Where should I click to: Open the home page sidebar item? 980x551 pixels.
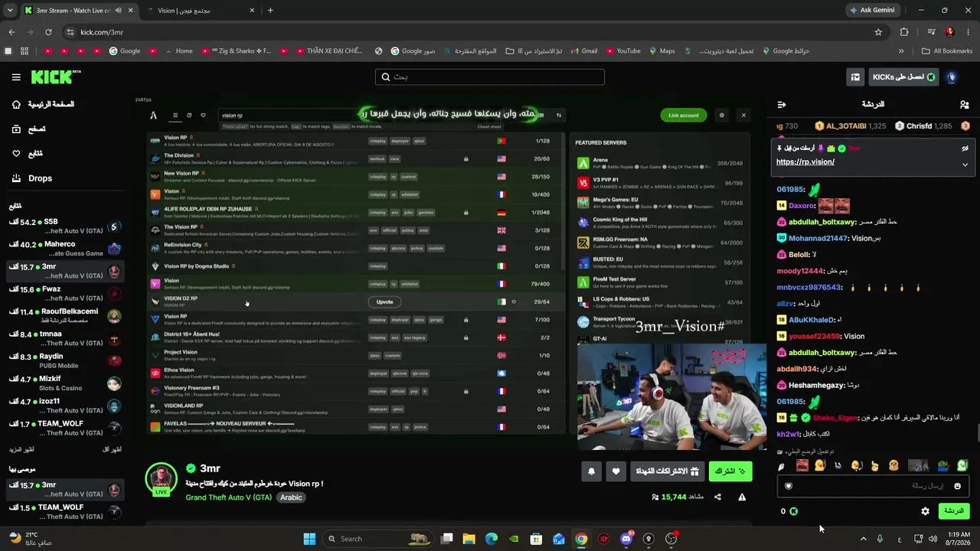tap(65, 104)
